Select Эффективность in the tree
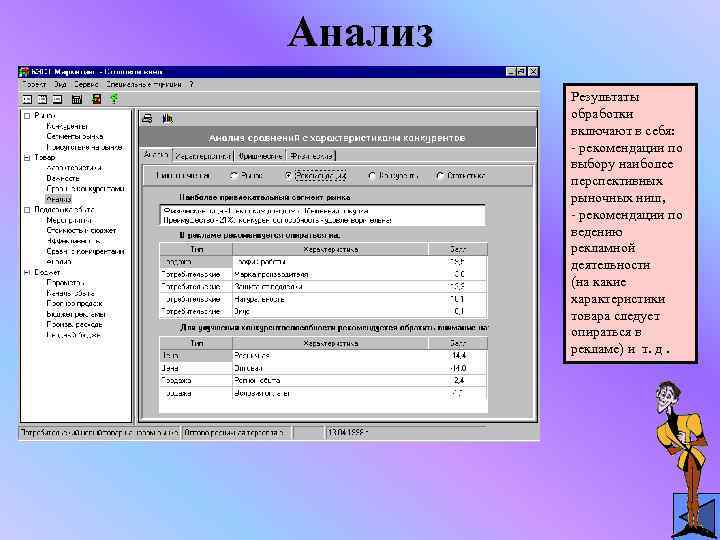 point(74,241)
